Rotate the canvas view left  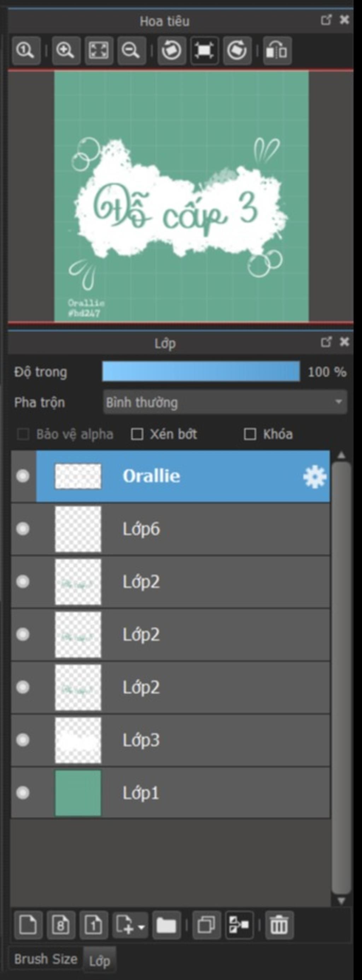[x=171, y=51]
